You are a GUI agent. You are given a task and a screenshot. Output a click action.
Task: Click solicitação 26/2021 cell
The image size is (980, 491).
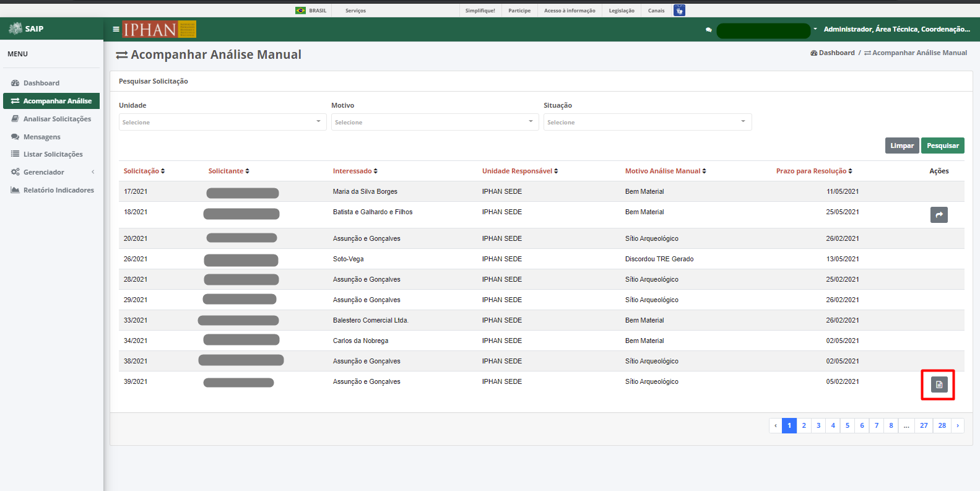(136, 259)
